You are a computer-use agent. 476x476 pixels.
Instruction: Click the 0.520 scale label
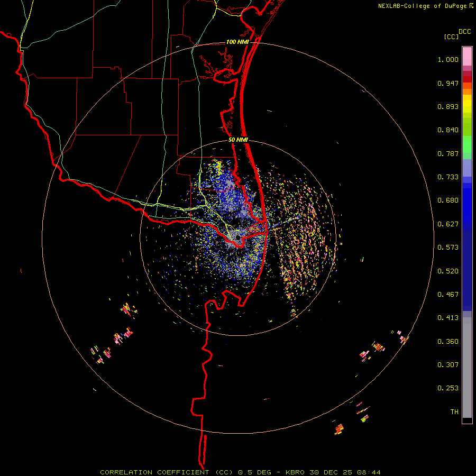click(x=448, y=271)
